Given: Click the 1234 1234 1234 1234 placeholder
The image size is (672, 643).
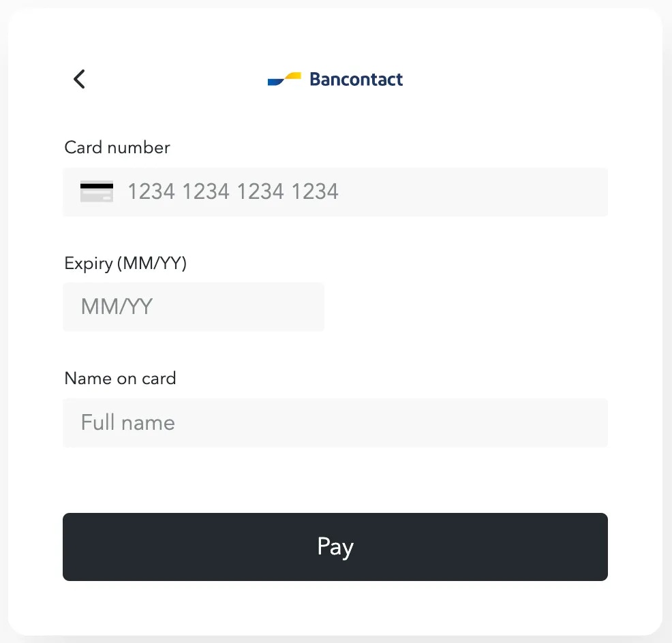Looking at the screenshot, I should (233, 191).
